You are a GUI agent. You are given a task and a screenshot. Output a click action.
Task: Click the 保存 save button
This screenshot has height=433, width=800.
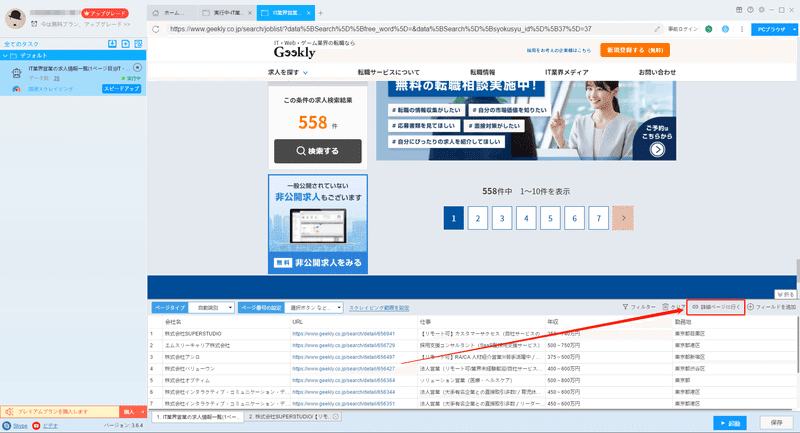coord(777,423)
